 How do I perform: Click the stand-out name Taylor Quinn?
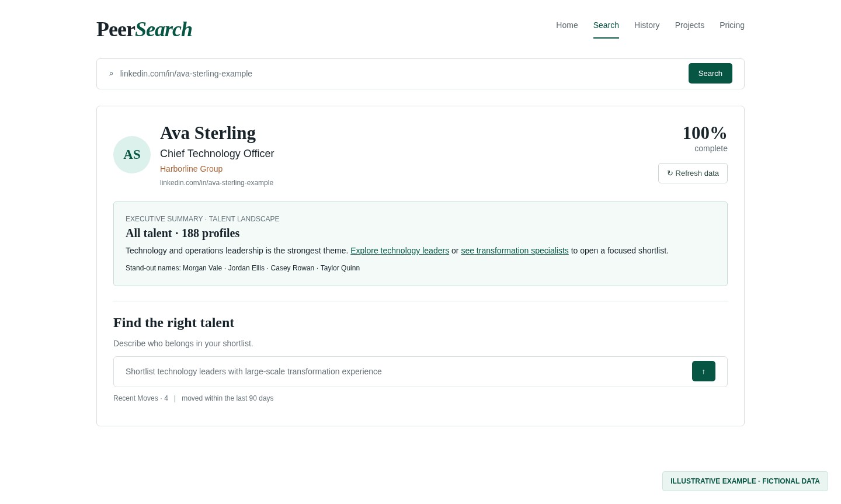(340, 268)
